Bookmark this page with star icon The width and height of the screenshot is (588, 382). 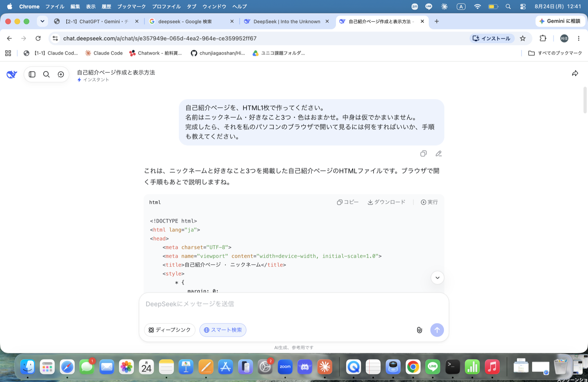523,38
